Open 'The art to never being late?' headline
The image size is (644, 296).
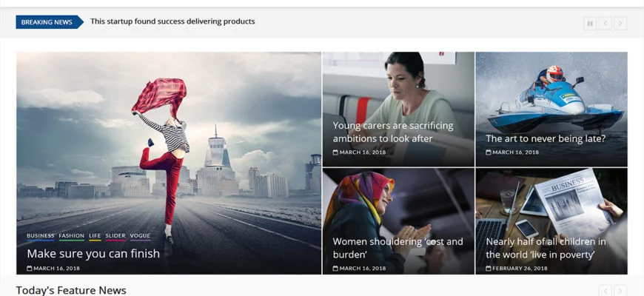point(546,138)
